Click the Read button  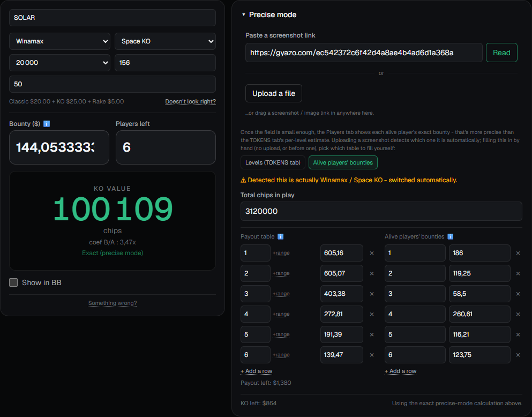pyautogui.click(x=501, y=53)
